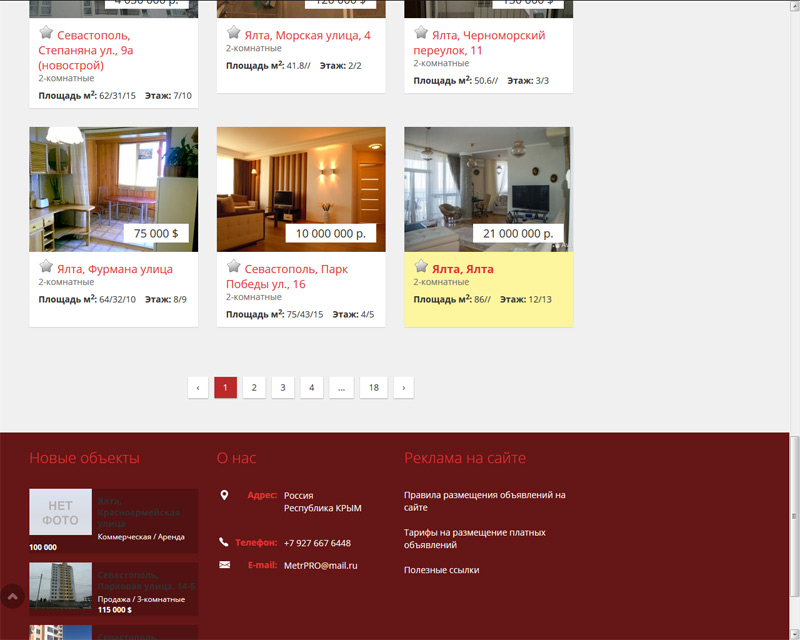Click the scroll-to-top arrow button
The height and width of the screenshot is (640, 800).
tap(12, 596)
